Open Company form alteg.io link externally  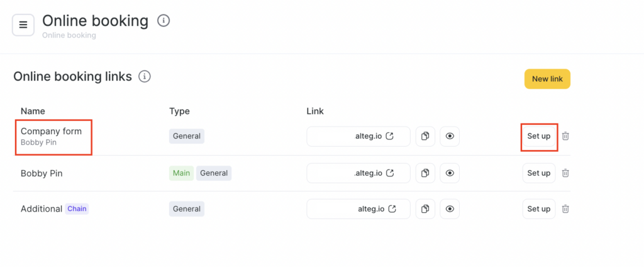390,136
